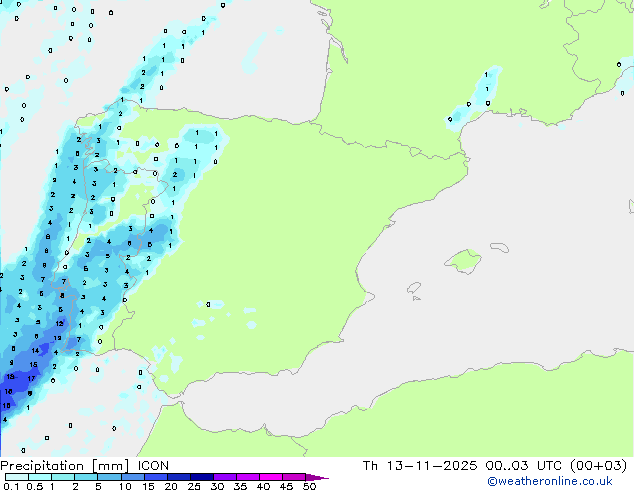Click the 30–35 mm purple legend swatch

(224, 477)
